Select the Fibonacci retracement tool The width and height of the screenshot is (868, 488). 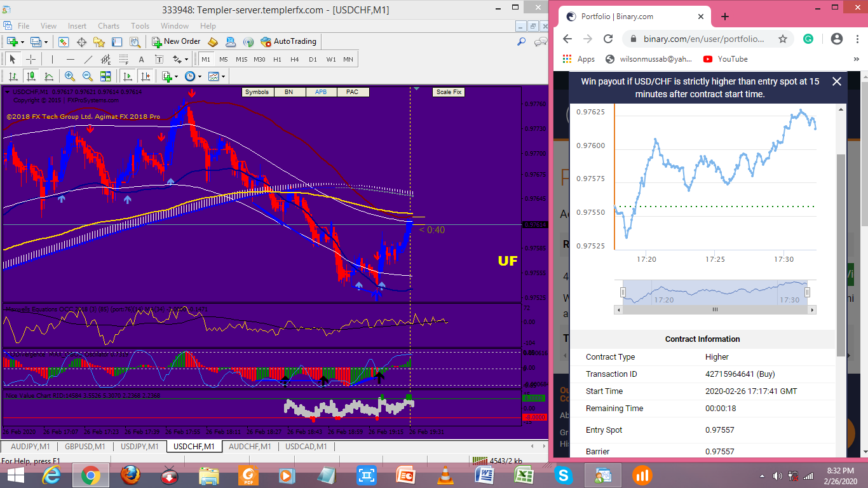(124, 60)
